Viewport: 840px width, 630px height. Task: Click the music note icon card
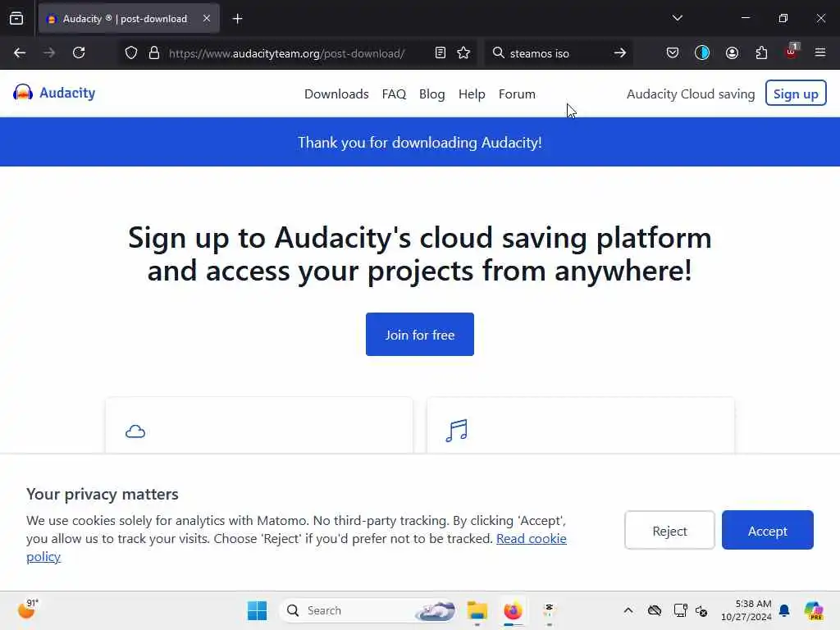[x=456, y=430]
